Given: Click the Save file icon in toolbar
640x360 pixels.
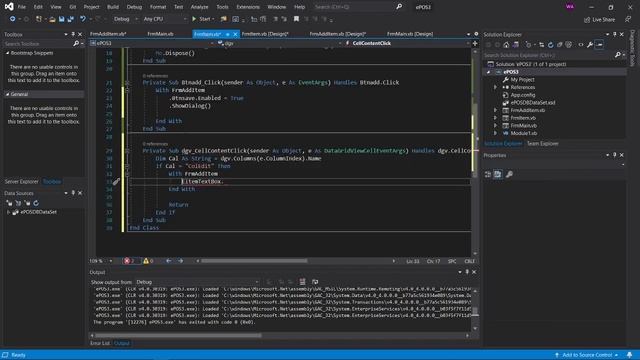Looking at the screenshot, I should tap(62, 19).
